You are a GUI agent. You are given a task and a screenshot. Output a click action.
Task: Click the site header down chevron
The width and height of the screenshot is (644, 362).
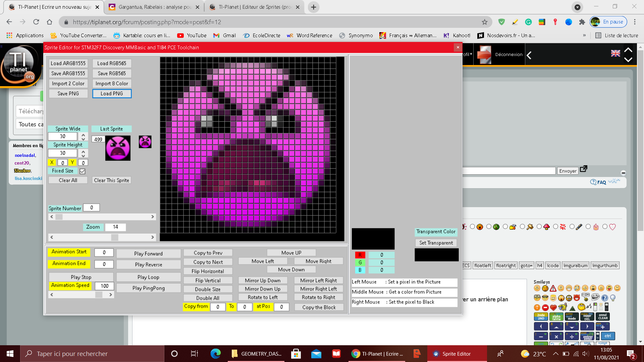point(628,59)
